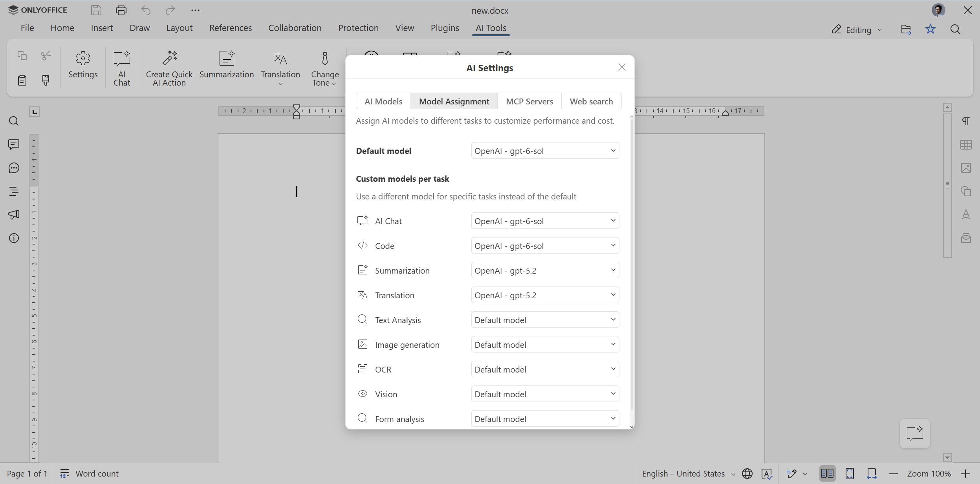Click the Fit to page icon
980x484 pixels.
(x=850, y=474)
